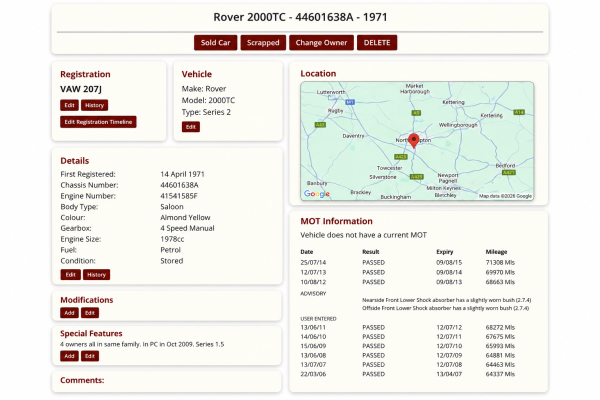
Task: Click the Stored condition value
Action: [171, 261]
